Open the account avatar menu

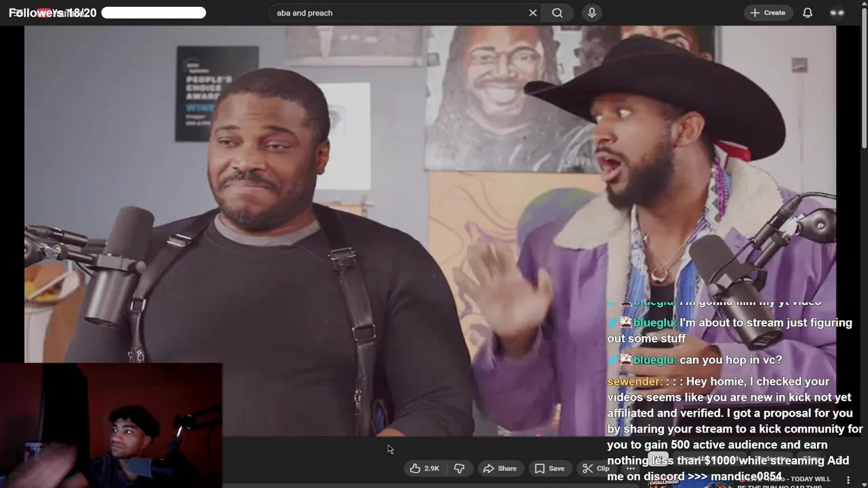coord(837,13)
